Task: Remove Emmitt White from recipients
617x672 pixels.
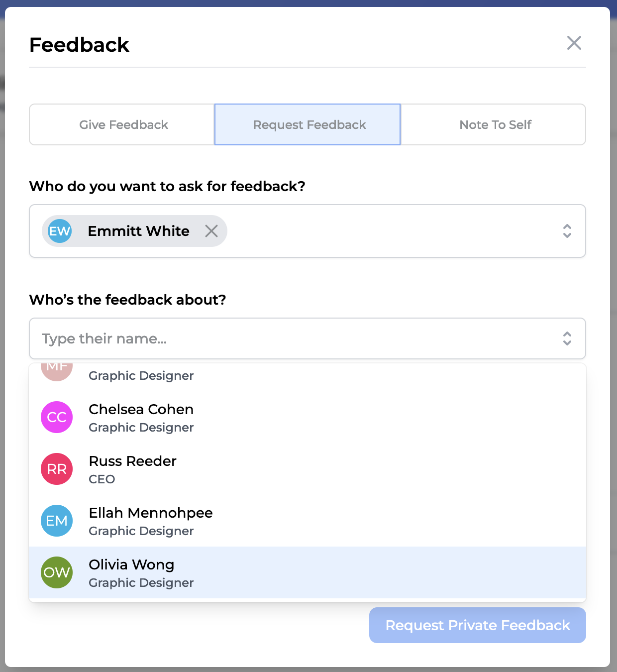Action: pos(211,231)
